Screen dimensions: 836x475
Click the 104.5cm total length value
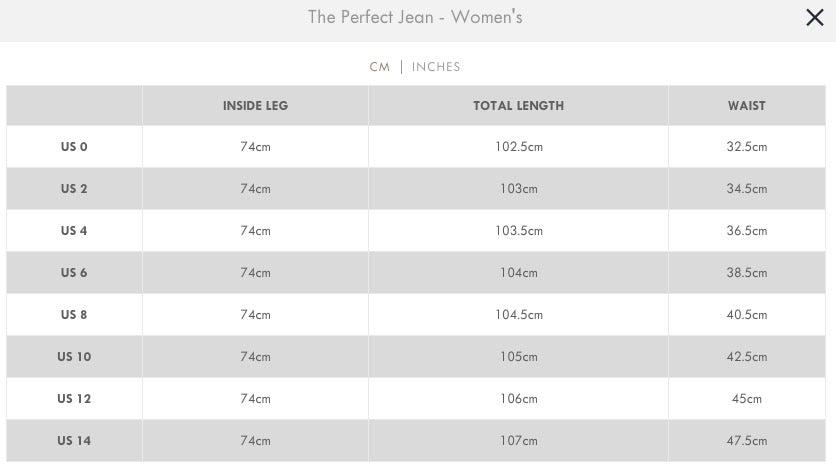point(518,315)
